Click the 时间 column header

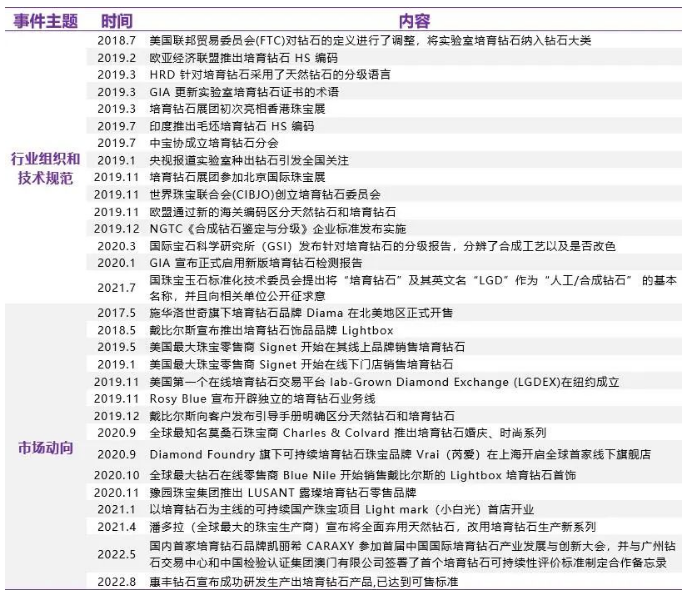(117, 21)
